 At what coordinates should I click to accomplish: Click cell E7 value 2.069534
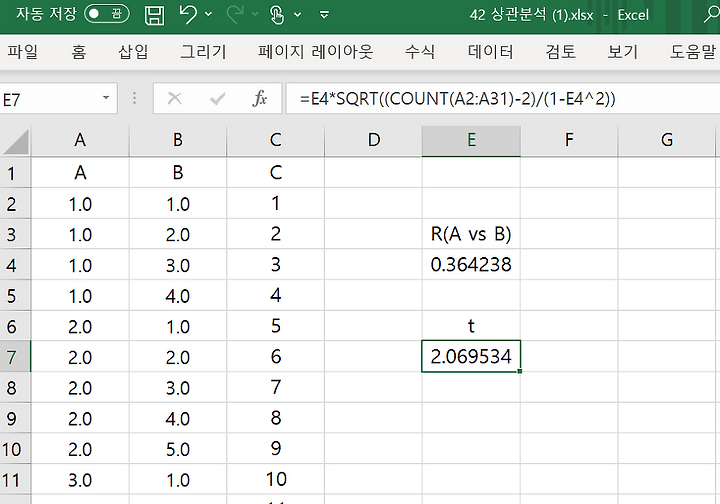(471, 357)
